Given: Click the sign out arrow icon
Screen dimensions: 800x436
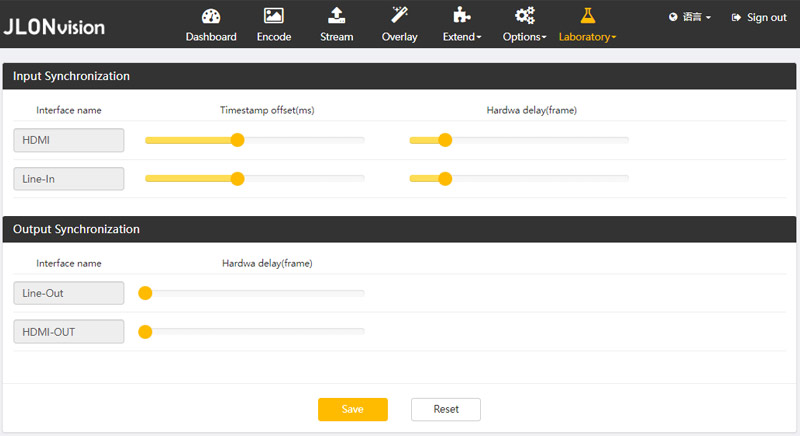Looking at the screenshot, I should point(736,17).
